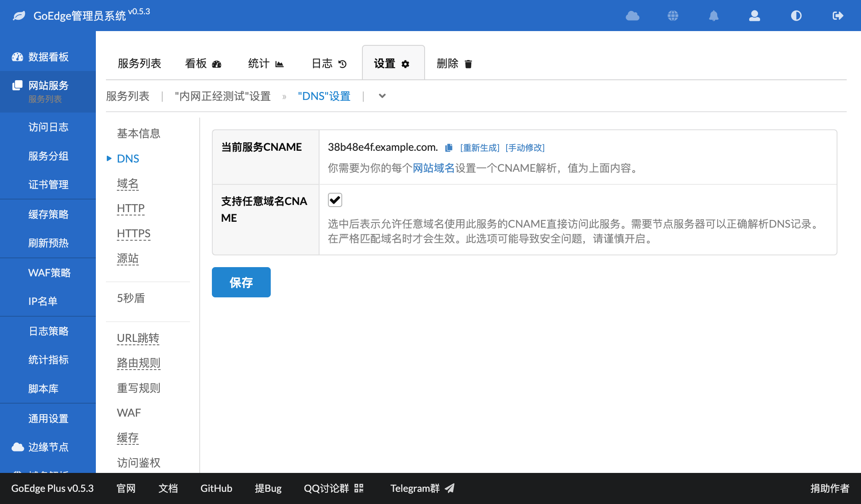Open 重写规则 settings section
Image resolution: width=861 pixels, height=504 pixels.
139,388
